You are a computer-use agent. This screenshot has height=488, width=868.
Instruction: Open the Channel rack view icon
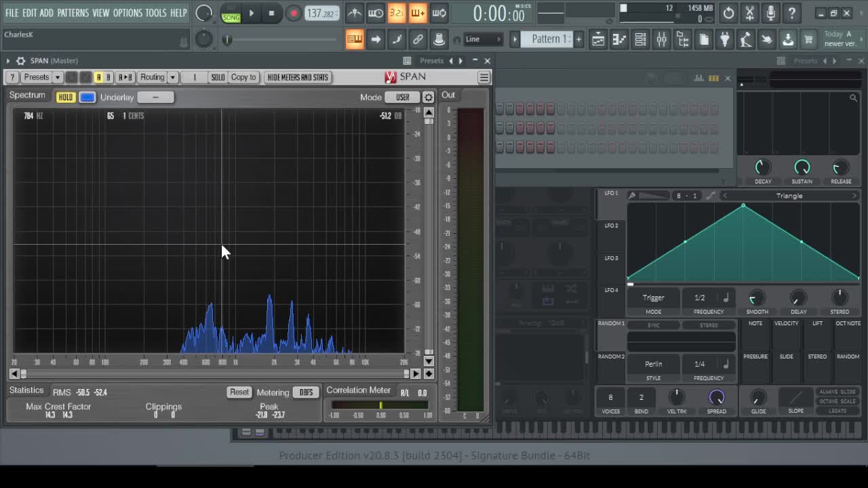[640, 39]
